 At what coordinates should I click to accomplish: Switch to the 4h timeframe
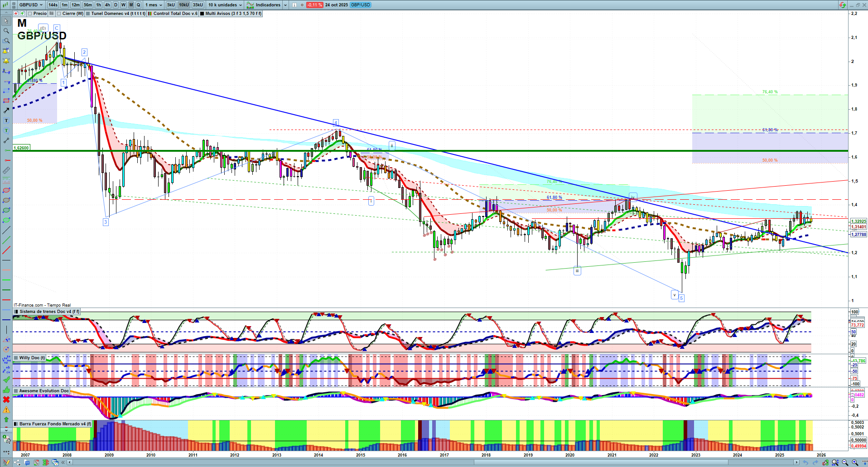(107, 5)
